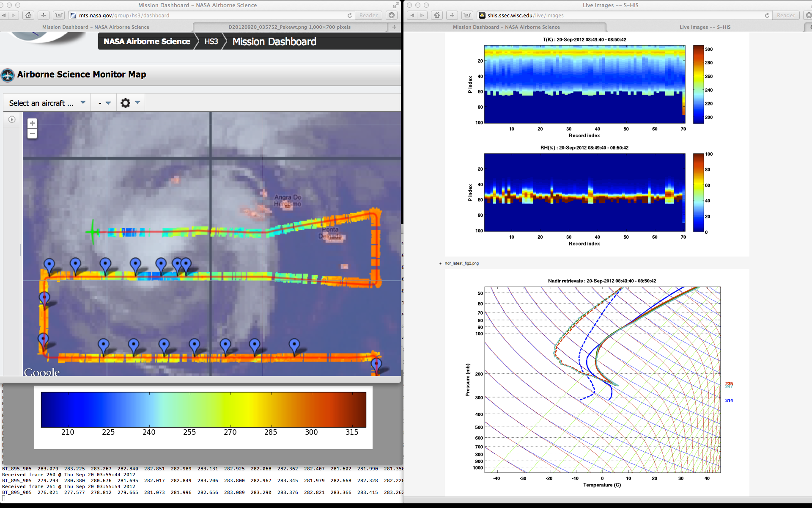Open downloads in the left browser window

click(392, 15)
